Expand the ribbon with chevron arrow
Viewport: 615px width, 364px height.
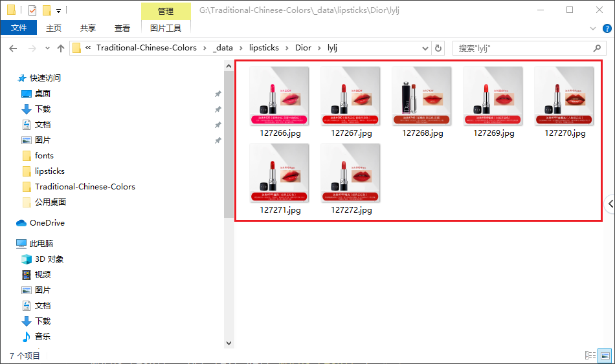(x=592, y=28)
